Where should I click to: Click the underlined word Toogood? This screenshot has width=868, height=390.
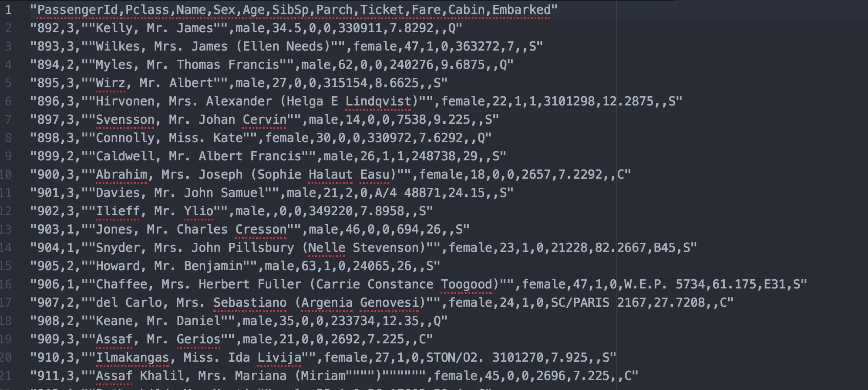click(466, 284)
